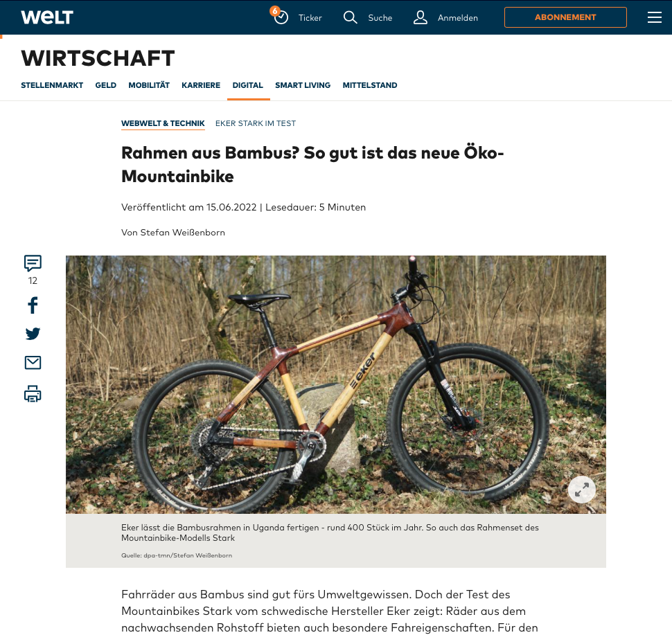Click the ABONNEMENT button
The width and height of the screenshot is (672, 635).
[565, 17]
